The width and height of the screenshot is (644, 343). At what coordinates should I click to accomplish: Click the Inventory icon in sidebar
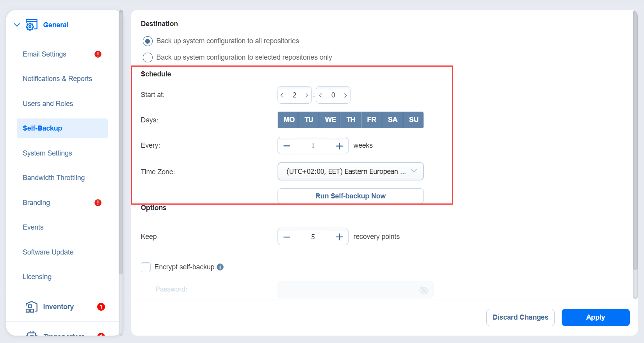32,307
